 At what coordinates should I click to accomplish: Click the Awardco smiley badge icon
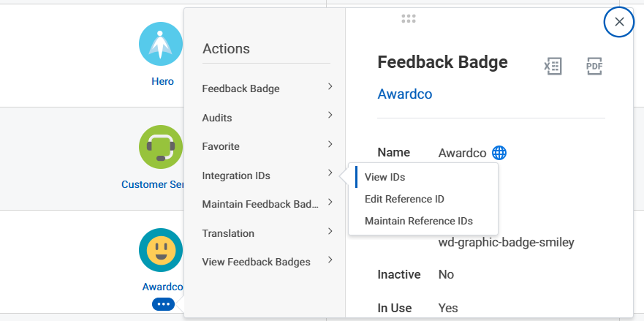pyautogui.click(x=160, y=250)
